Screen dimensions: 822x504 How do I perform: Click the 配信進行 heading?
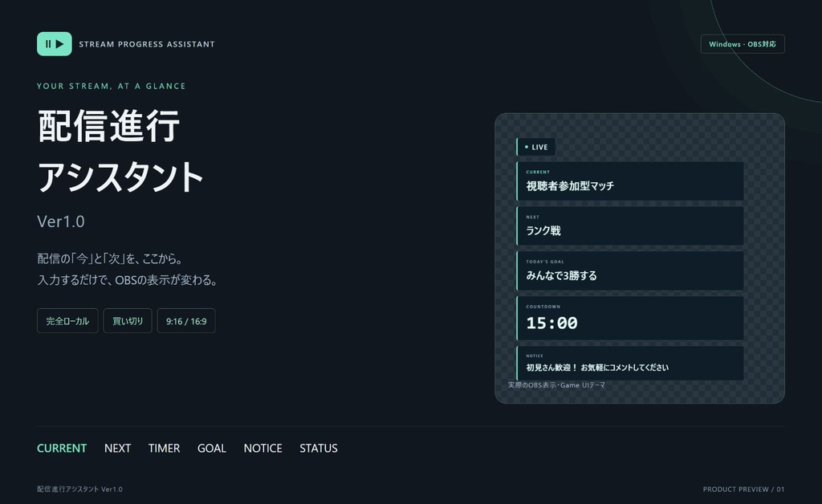tap(109, 126)
